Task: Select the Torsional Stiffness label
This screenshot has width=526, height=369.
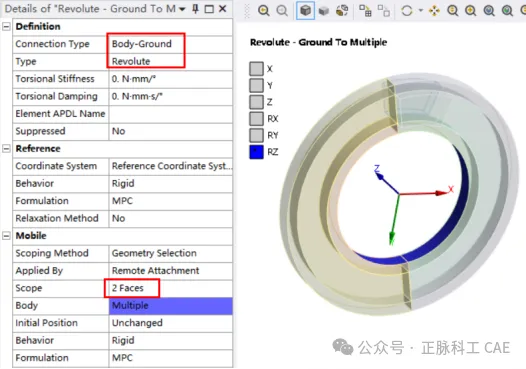Action: [55, 79]
